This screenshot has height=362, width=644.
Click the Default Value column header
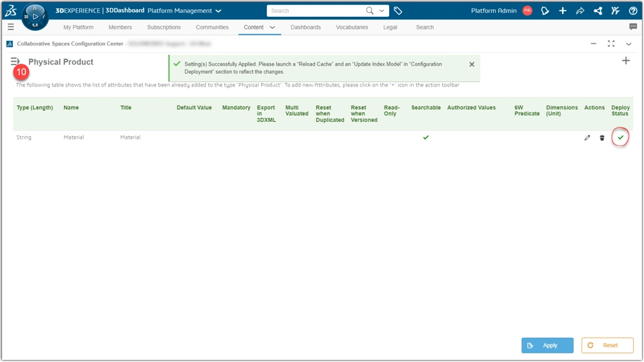[195, 107]
